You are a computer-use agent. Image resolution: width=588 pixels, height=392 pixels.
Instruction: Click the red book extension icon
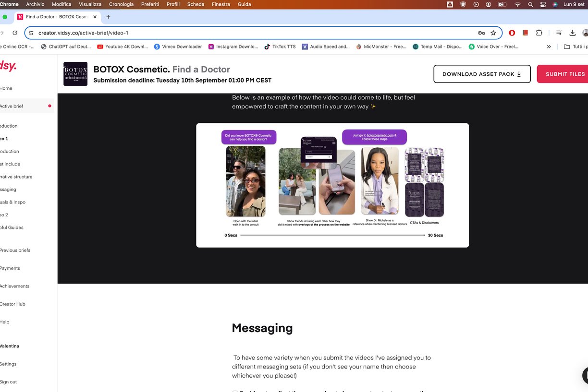coord(525,33)
